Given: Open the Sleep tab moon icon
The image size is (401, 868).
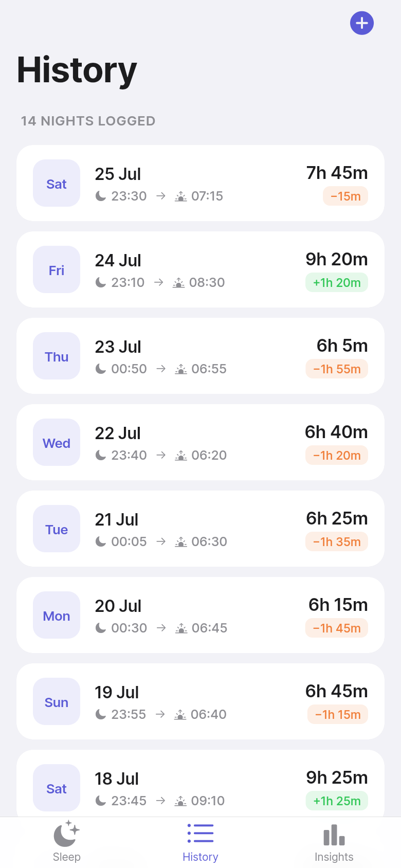Looking at the screenshot, I should (x=67, y=833).
